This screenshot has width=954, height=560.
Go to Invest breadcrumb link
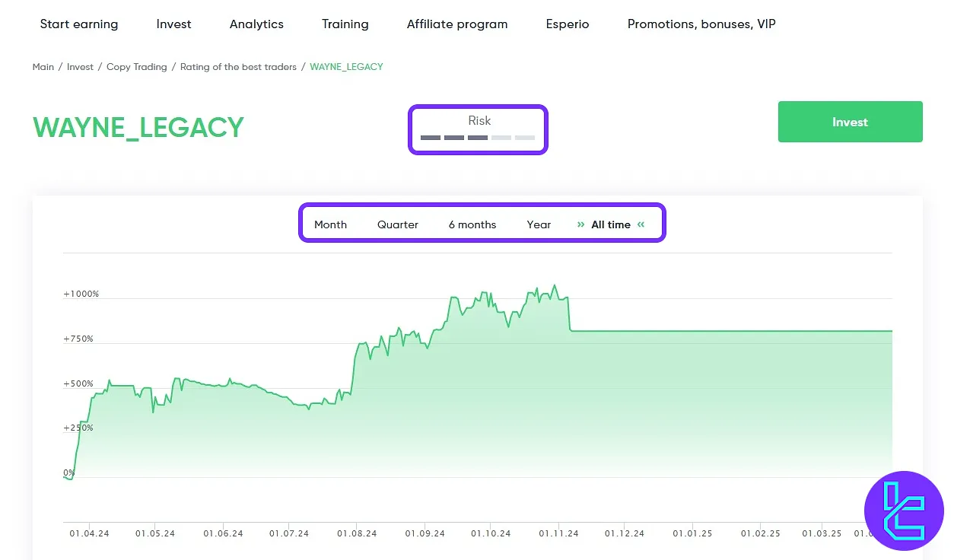[80, 67]
